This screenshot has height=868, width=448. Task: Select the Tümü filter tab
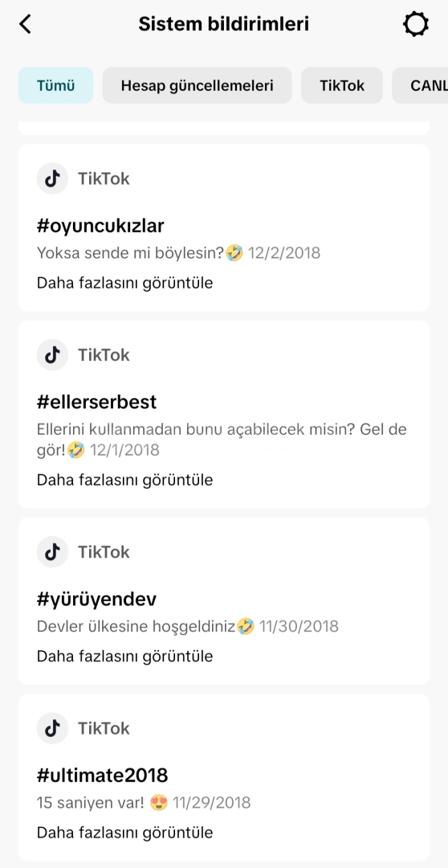(56, 86)
